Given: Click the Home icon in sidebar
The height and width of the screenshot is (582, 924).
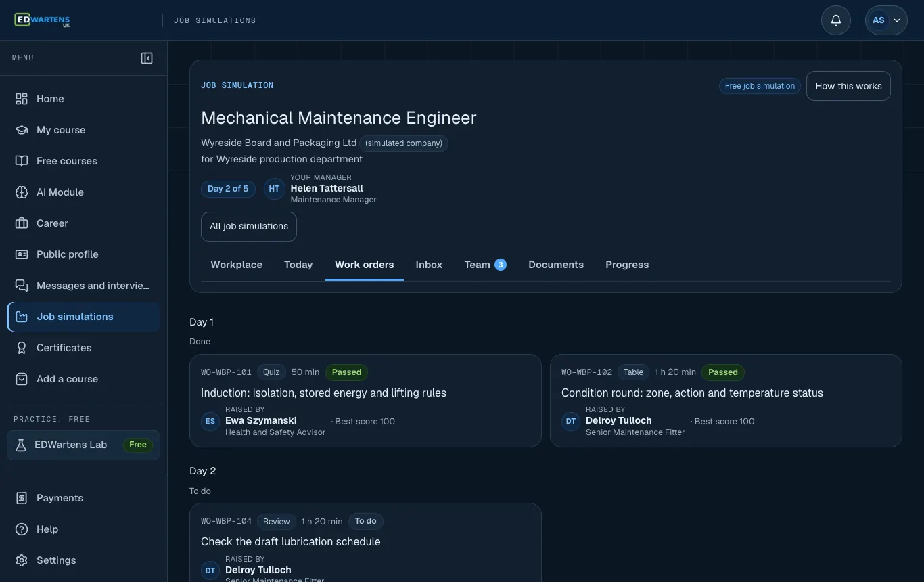Looking at the screenshot, I should coord(22,99).
